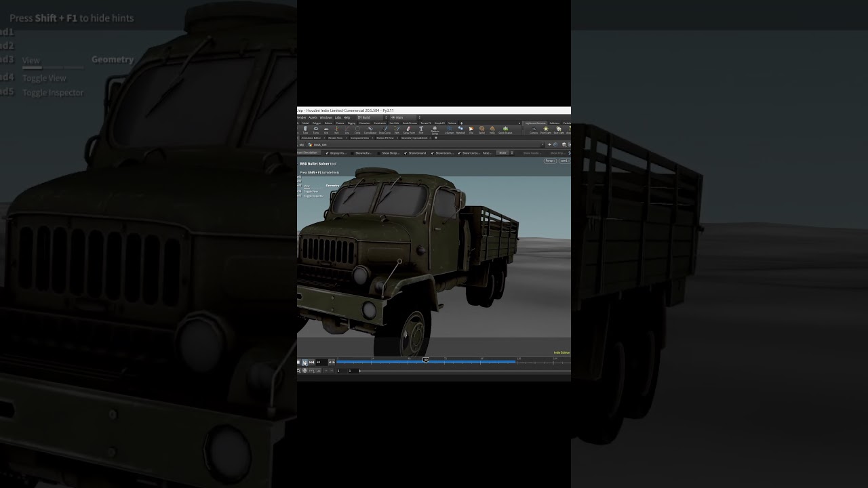The image size is (868, 488).
Task: Select the Helix shelf tool
Action: point(492,130)
